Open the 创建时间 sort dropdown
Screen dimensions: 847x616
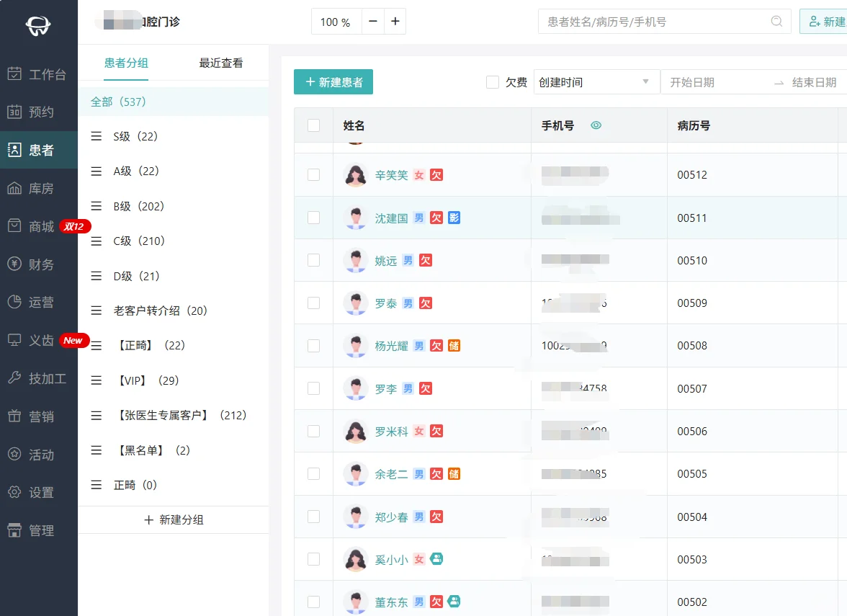tap(596, 82)
